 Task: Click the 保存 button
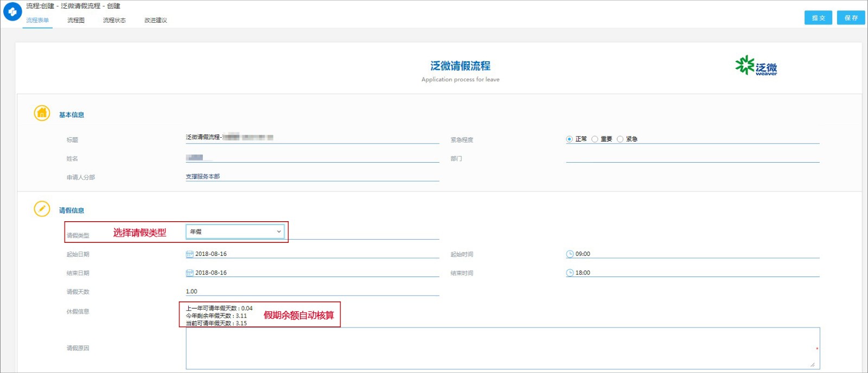click(x=851, y=18)
